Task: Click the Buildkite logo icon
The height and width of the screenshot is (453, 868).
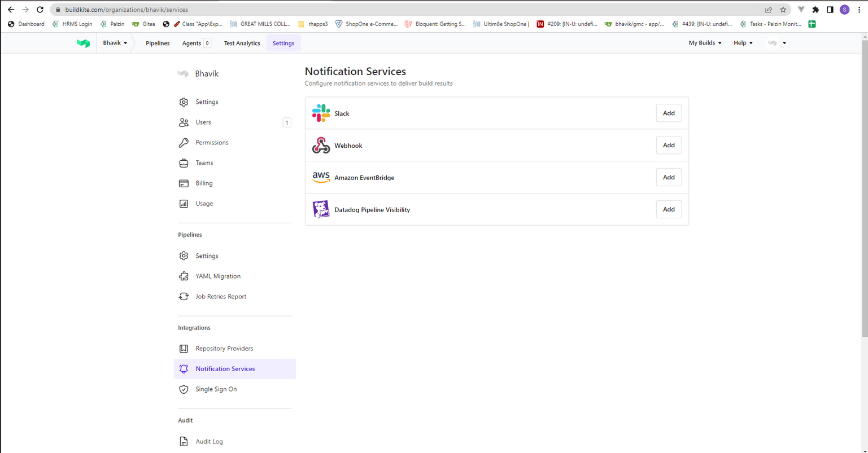Action: tap(84, 43)
